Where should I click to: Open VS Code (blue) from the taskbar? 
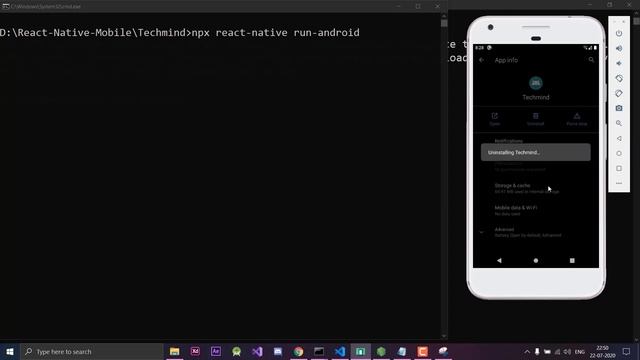coord(340,351)
